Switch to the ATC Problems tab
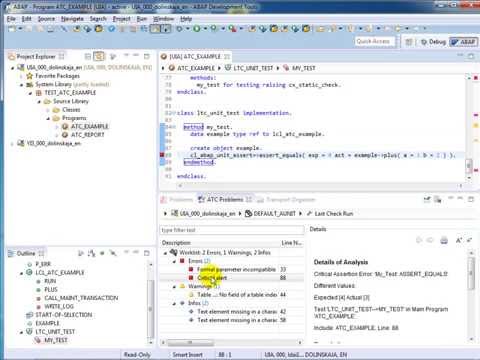Viewport: 480px width, 360px height. (x=225, y=199)
